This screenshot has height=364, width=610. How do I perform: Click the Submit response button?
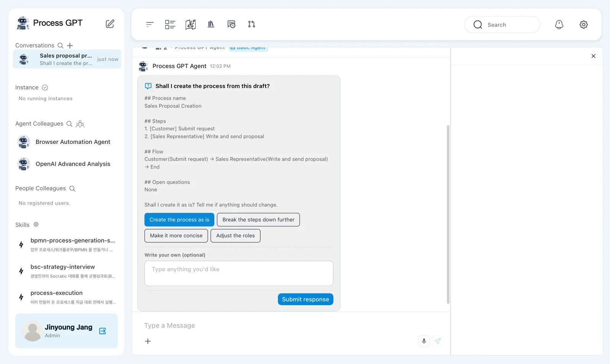[305, 299]
